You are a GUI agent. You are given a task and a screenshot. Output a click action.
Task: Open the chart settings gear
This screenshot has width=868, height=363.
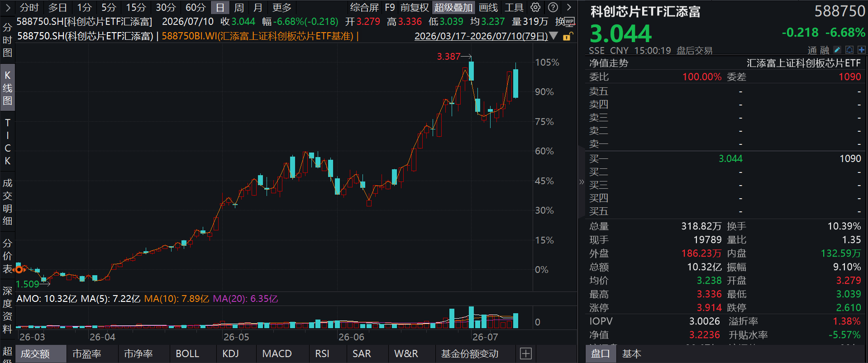(x=535, y=7)
